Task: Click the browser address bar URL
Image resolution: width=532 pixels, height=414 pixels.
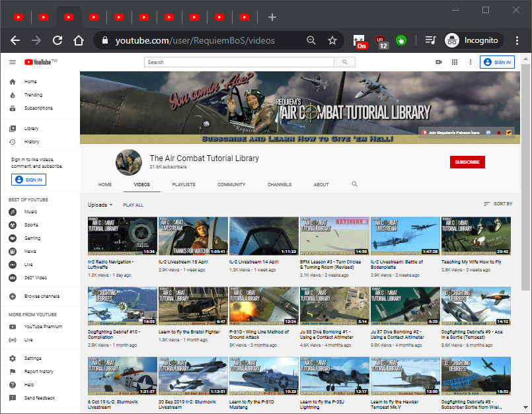Action: 195,40
